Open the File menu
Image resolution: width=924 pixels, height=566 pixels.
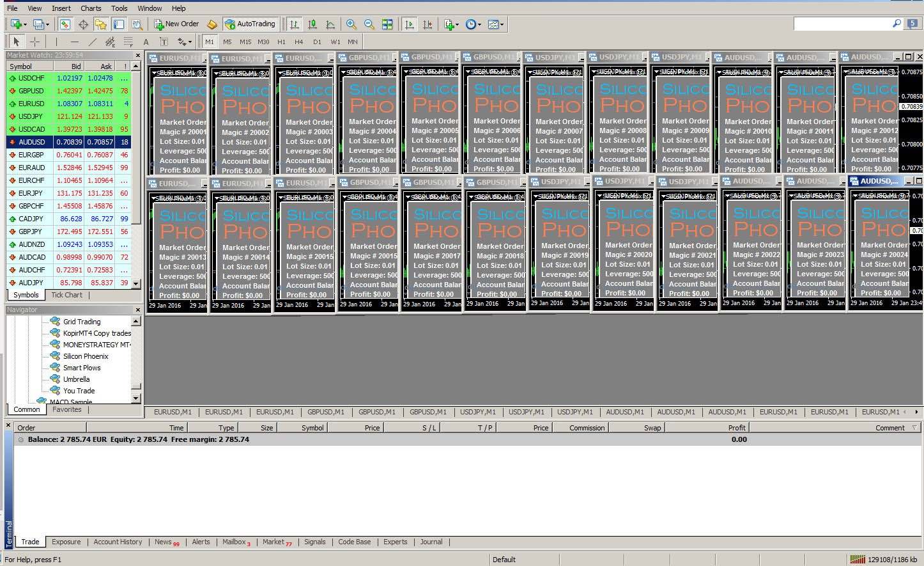(x=12, y=8)
